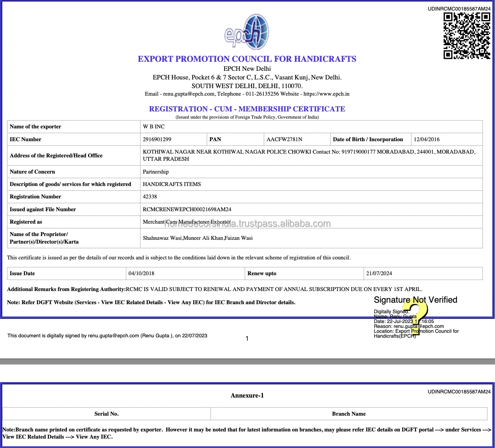Screen dimensions: 495x448
Task: Click the yellow question mark signature icon
Action: 416,316
